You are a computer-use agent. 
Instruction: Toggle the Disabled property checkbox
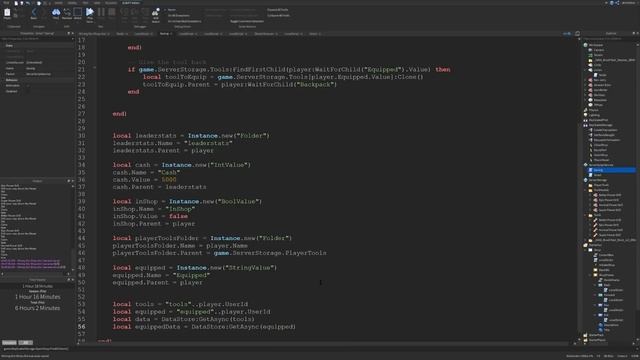28,91
